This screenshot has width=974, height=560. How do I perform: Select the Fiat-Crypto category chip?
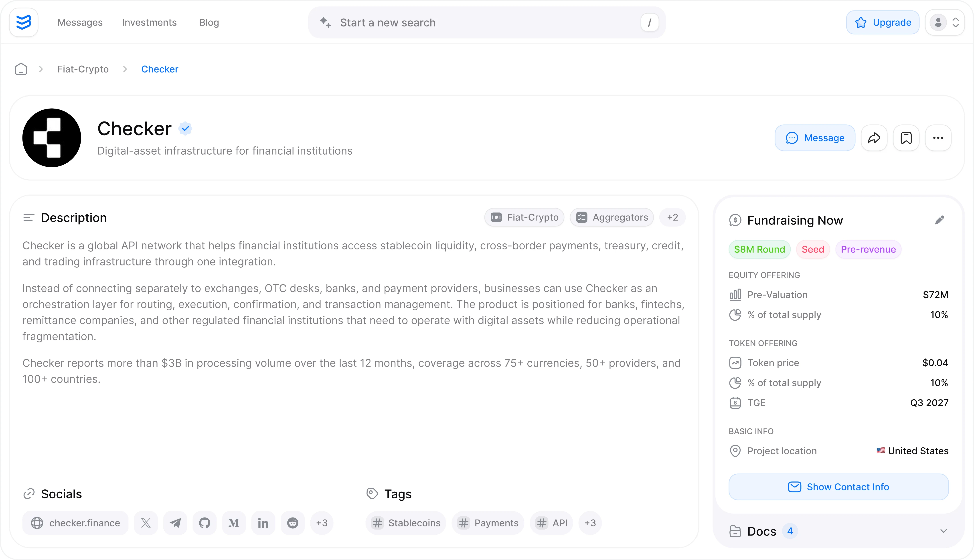tap(524, 217)
